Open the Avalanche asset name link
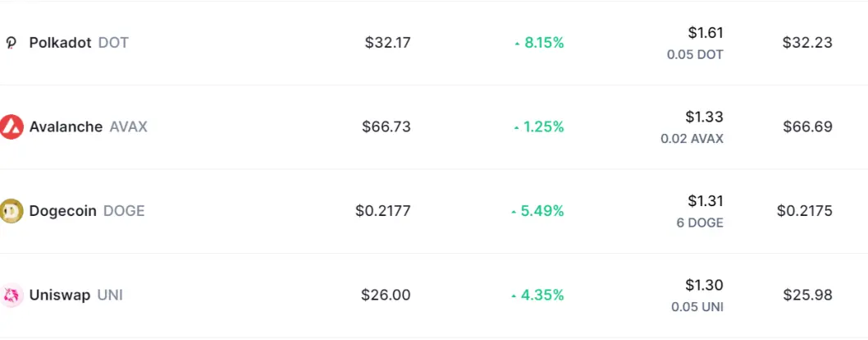This screenshot has width=868, height=340. pyautogui.click(x=66, y=126)
